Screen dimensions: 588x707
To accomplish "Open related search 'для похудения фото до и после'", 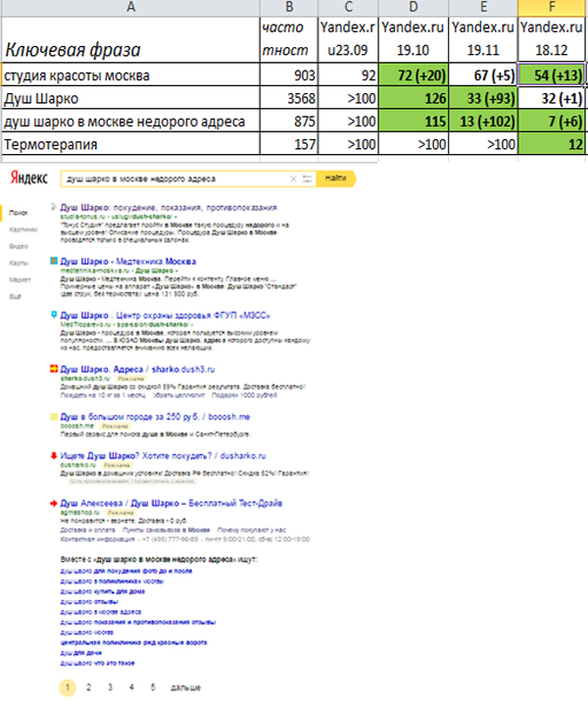I will tap(126, 571).
